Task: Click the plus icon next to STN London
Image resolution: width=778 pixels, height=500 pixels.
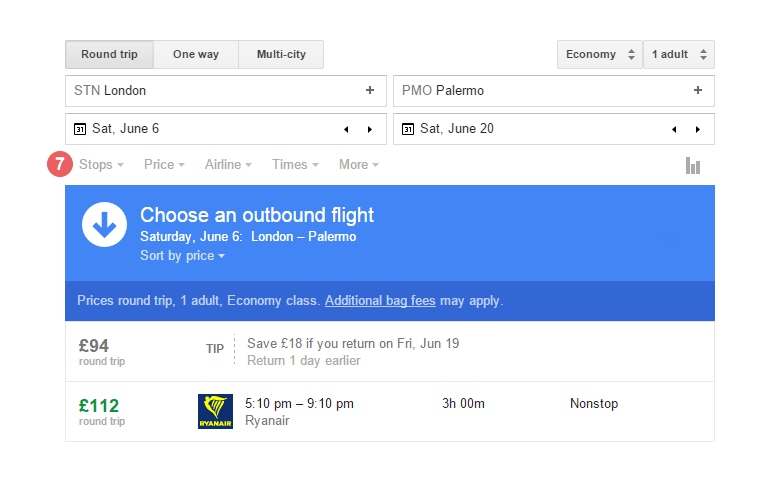Action: (370, 90)
